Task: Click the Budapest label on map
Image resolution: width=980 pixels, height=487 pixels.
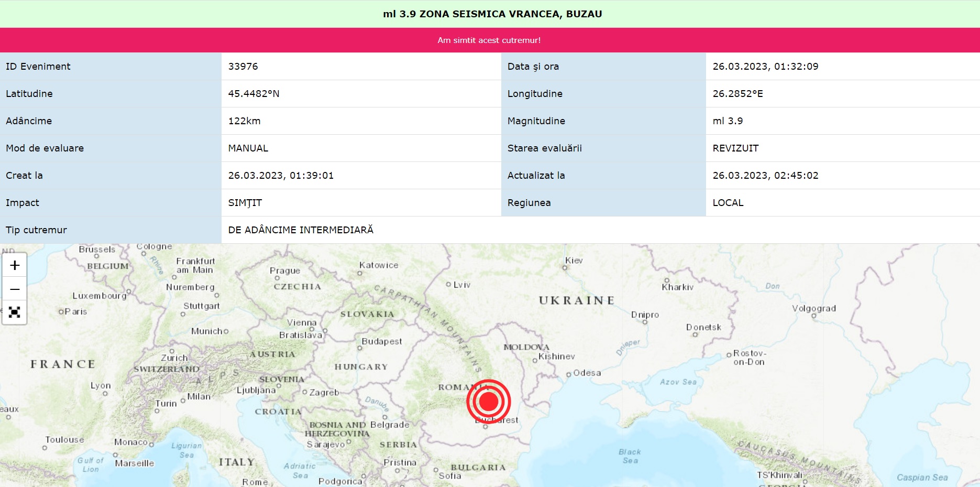Action: coord(381,341)
